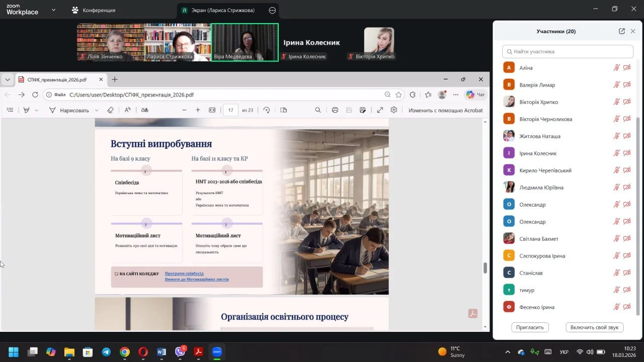Open search in the PDF toolbar
Screen dimensions: 644x362
(318, 110)
